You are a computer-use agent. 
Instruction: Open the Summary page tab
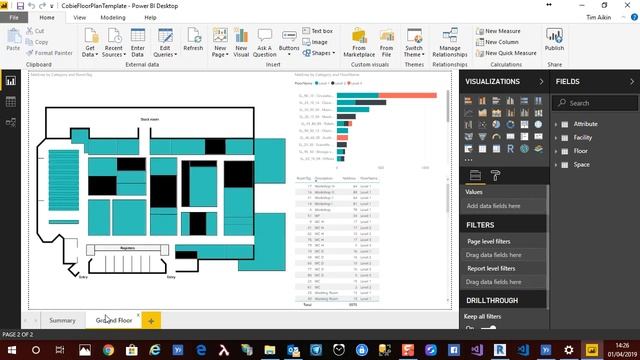(62, 320)
